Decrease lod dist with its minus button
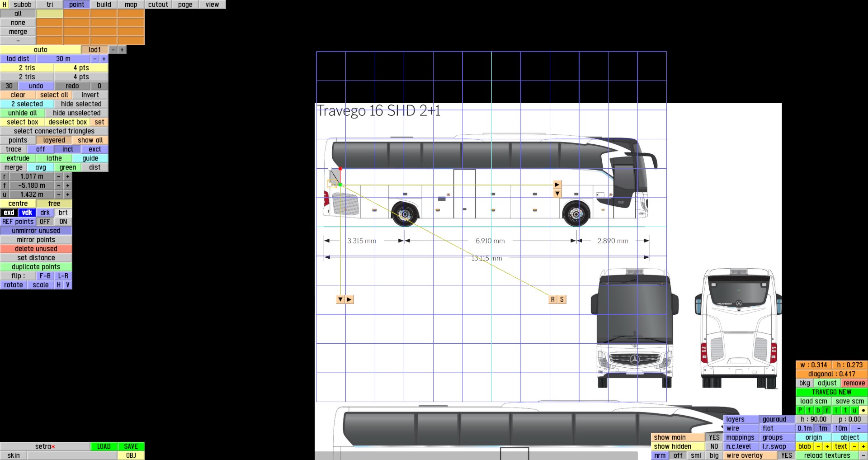This screenshot has height=460, width=868. 95,59
